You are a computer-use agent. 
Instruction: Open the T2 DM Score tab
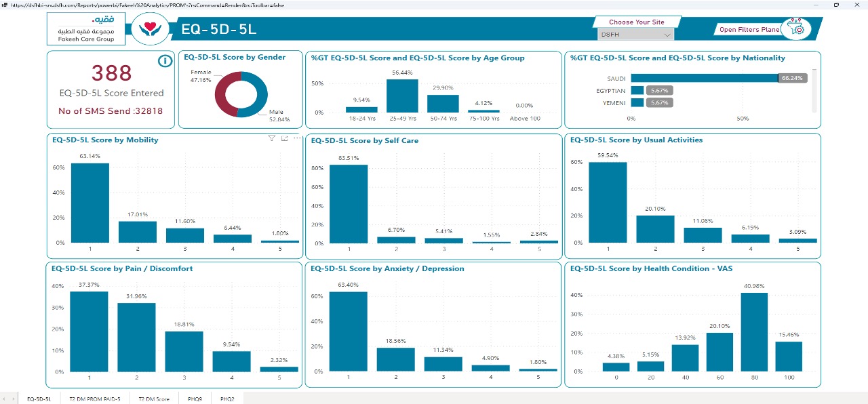[153, 399]
